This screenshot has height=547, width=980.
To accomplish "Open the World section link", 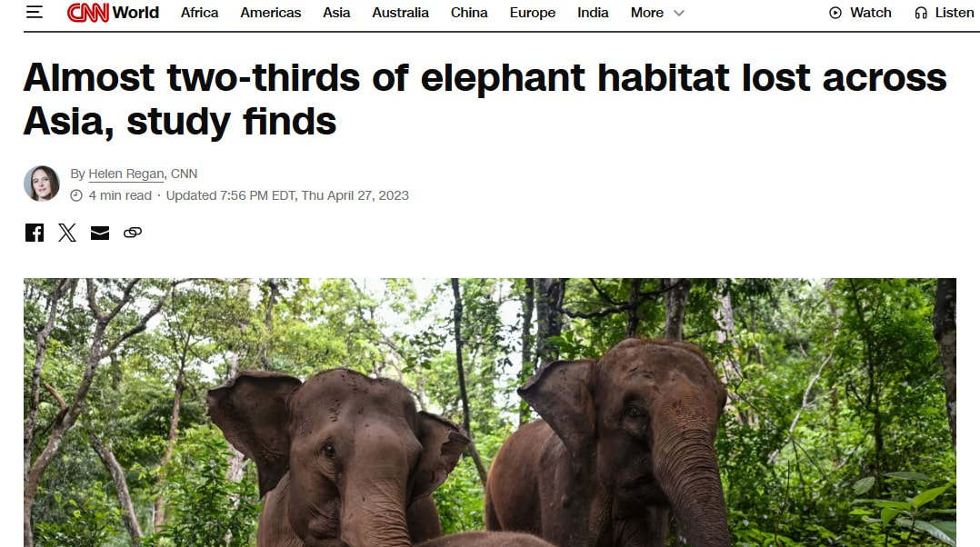I will (x=135, y=13).
